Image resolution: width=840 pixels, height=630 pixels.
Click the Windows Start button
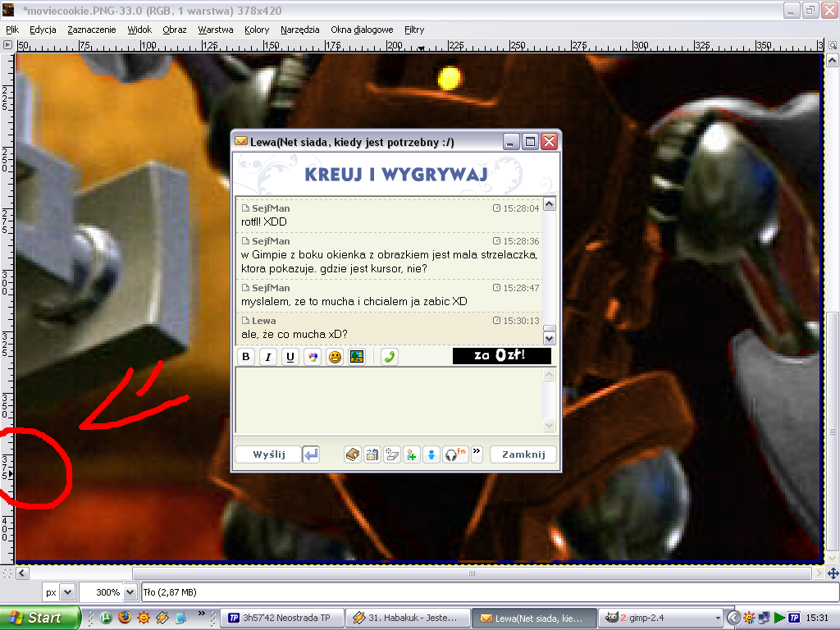point(40,618)
